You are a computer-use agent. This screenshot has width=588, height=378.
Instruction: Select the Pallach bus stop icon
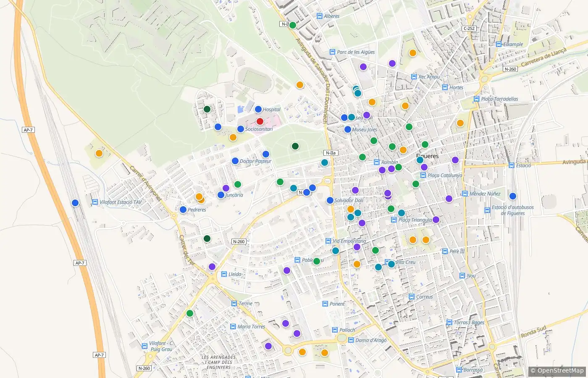click(x=335, y=330)
